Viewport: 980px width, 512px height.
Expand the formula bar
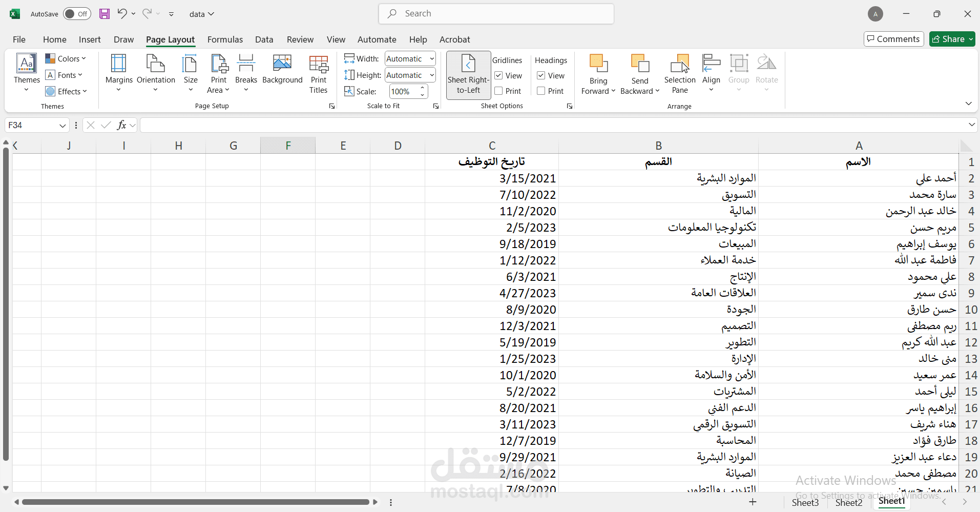(x=971, y=125)
